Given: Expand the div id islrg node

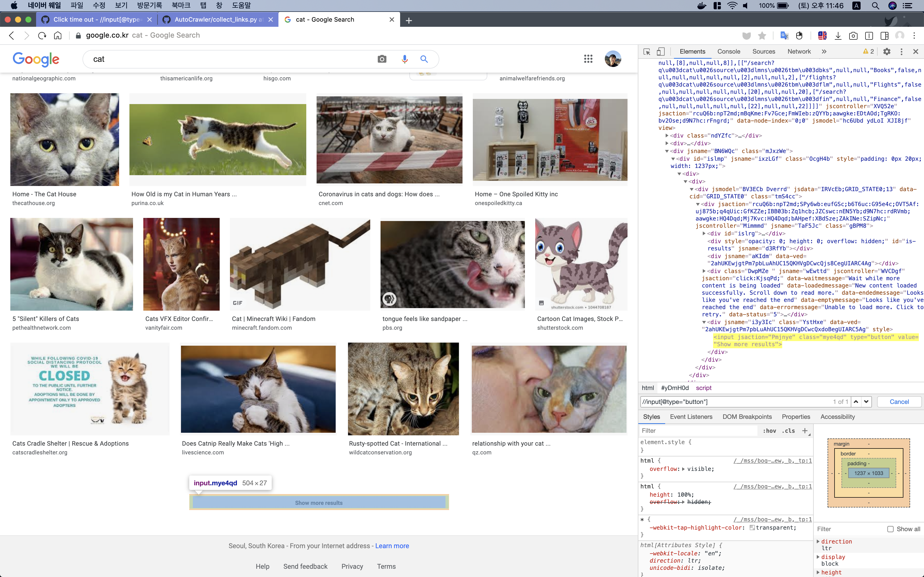Looking at the screenshot, I should pyautogui.click(x=704, y=234).
